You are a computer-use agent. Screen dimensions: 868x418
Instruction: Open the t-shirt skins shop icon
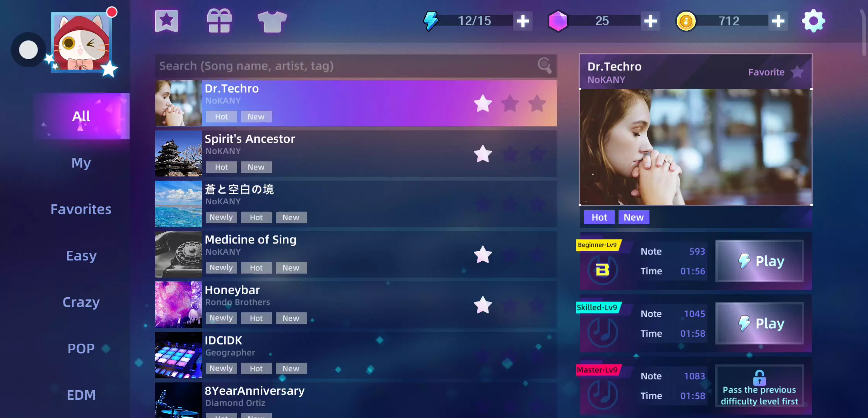272,22
